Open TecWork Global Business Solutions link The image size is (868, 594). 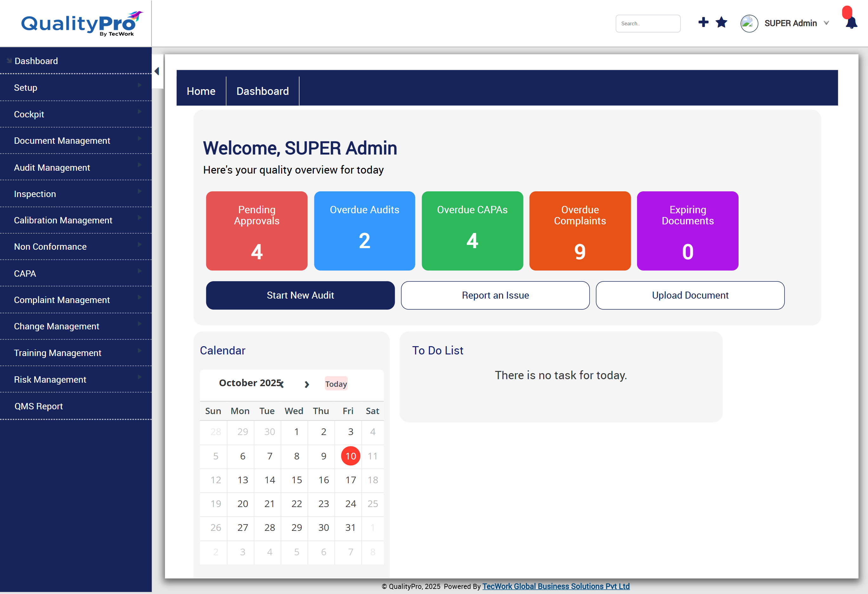coord(556,586)
